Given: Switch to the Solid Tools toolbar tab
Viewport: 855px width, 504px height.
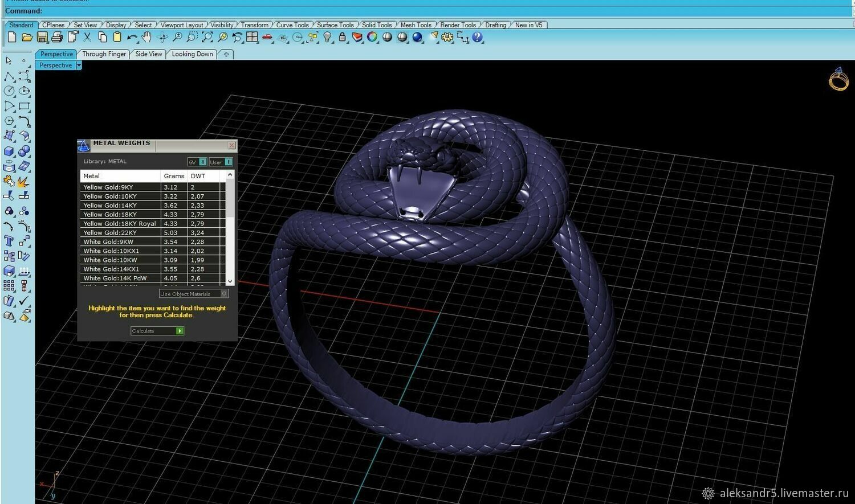Looking at the screenshot, I should tap(377, 25).
